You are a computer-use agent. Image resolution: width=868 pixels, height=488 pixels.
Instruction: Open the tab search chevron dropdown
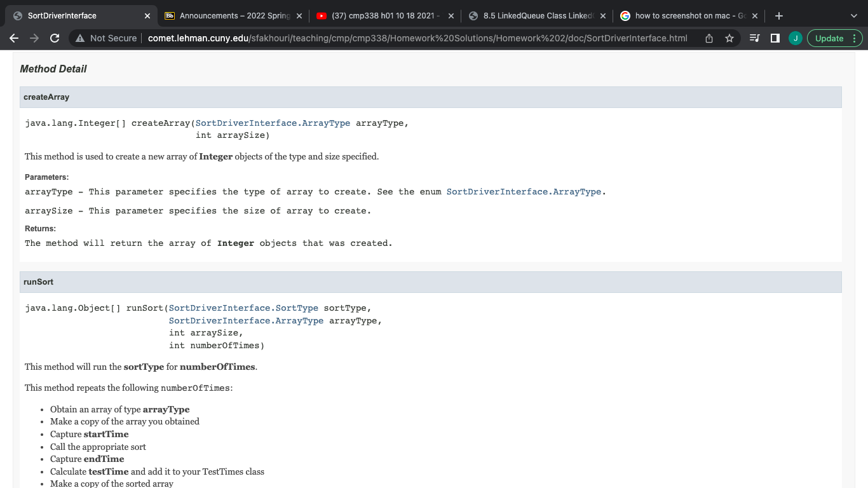click(855, 15)
